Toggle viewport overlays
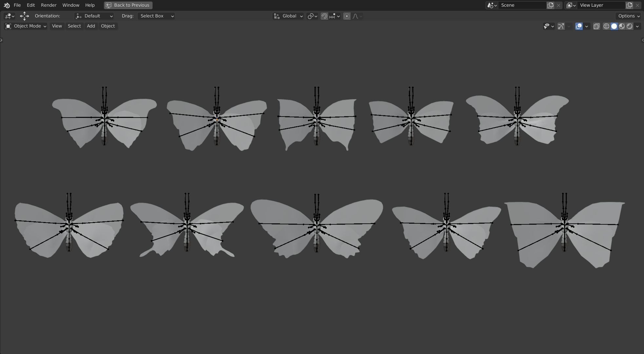The width and height of the screenshot is (644, 354). coord(579,26)
